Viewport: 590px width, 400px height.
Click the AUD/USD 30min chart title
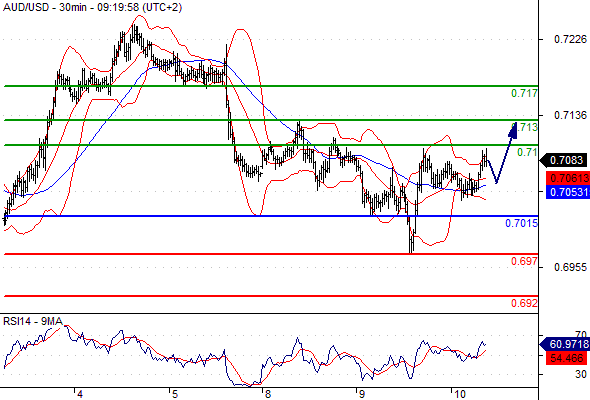(x=92, y=7)
